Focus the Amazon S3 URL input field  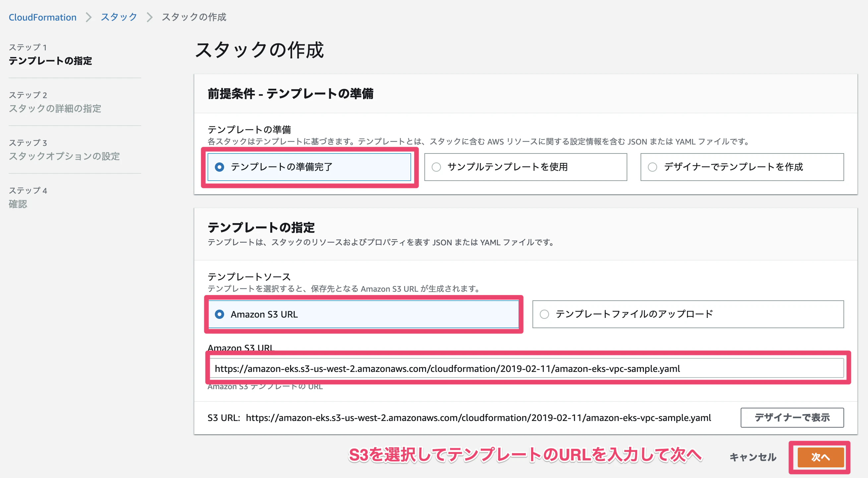pos(526,369)
